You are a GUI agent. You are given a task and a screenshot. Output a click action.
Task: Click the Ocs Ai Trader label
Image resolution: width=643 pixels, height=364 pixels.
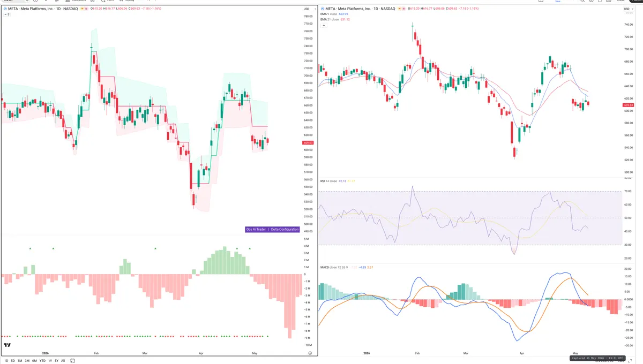pos(256,229)
